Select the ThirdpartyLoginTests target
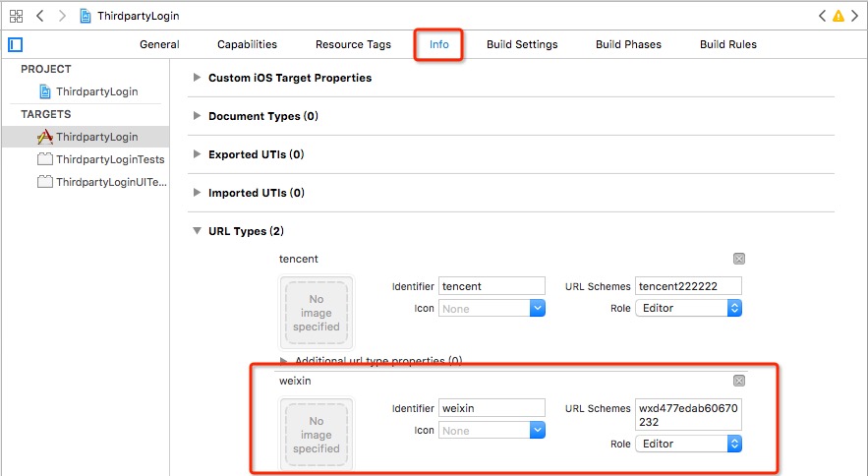The width and height of the screenshot is (868, 476). tap(109, 159)
